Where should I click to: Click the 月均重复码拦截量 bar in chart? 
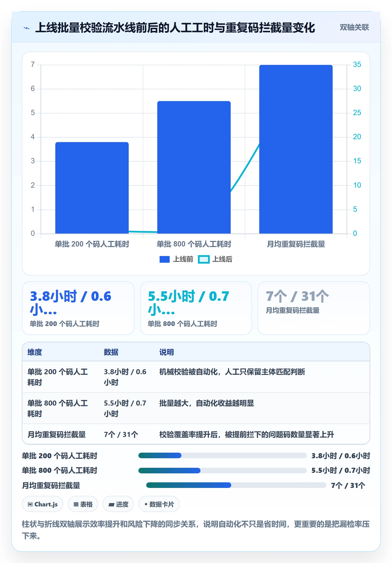[x=296, y=149]
